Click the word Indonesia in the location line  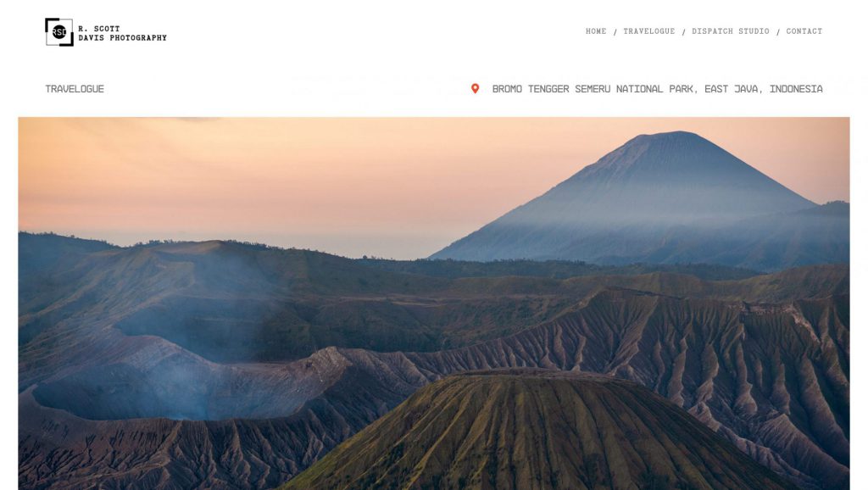click(x=796, y=89)
